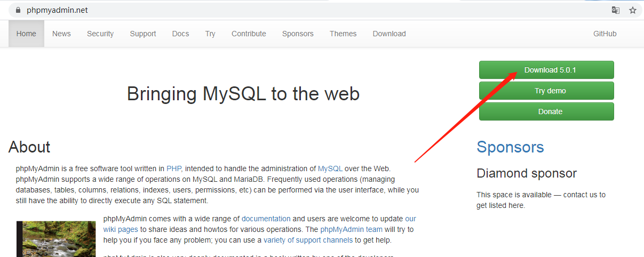This screenshot has height=257, width=644.
Task: Open the Sponsors heading link
Action: point(510,147)
